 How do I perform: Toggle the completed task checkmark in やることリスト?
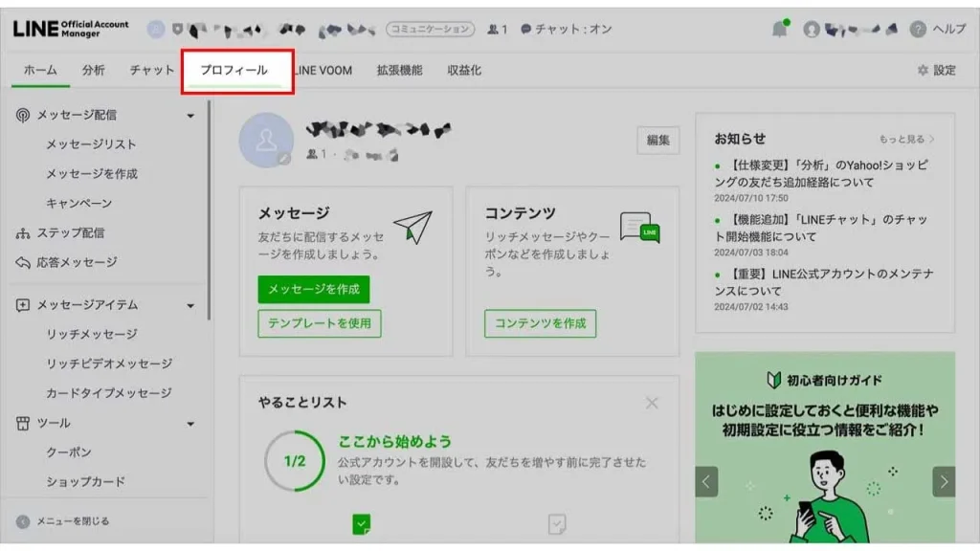(361, 524)
